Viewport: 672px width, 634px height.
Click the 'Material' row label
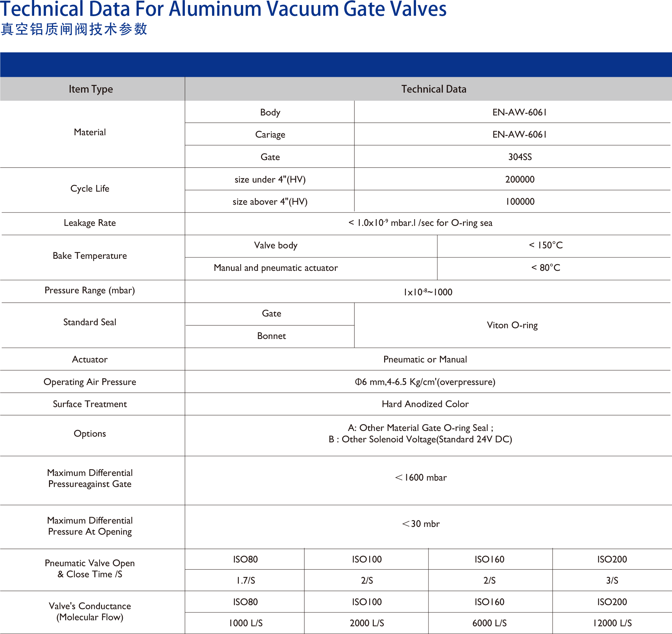[90, 132]
